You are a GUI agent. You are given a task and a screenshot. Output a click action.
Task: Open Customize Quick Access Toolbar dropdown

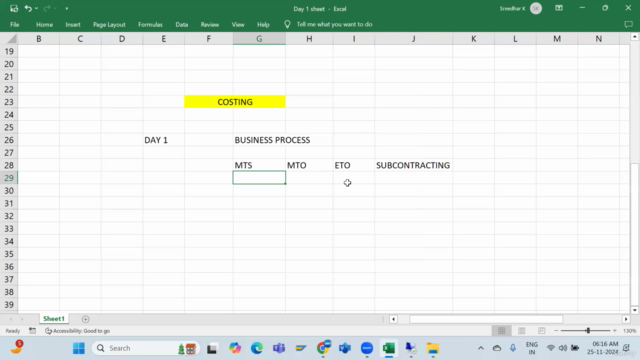[67, 9]
